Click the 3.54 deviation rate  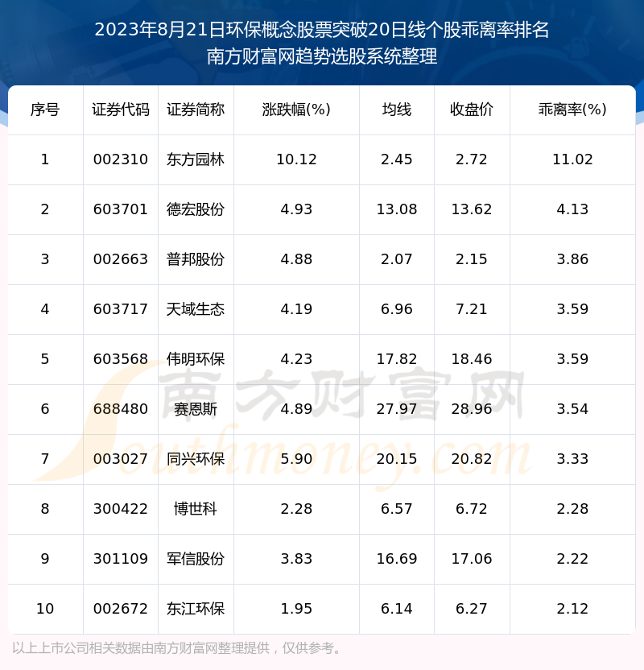point(572,409)
